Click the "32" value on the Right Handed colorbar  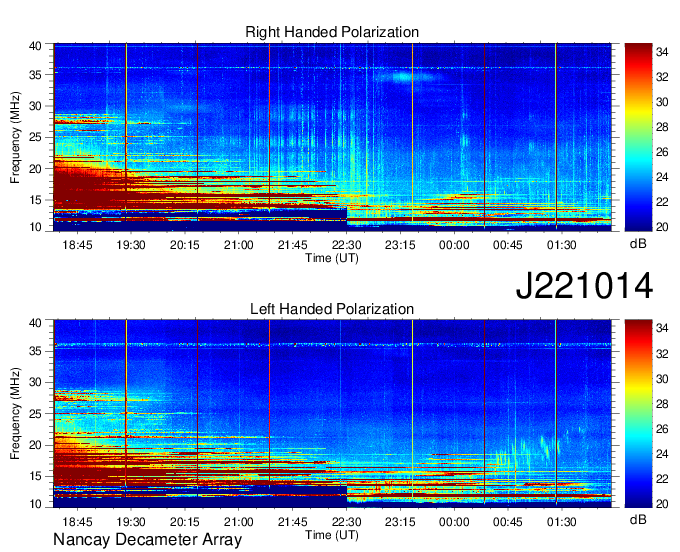(662, 77)
